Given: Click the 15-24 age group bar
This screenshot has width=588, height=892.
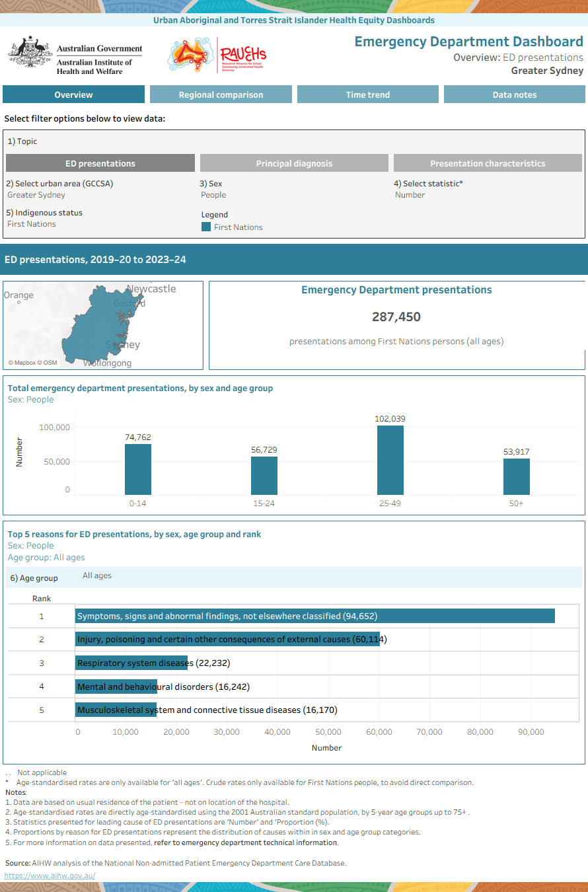Looking at the screenshot, I should pyautogui.click(x=264, y=476).
